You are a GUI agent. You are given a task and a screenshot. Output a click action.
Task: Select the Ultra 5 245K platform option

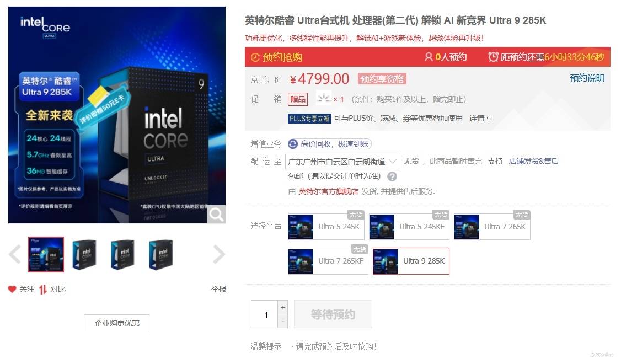[x=326, y=227]
